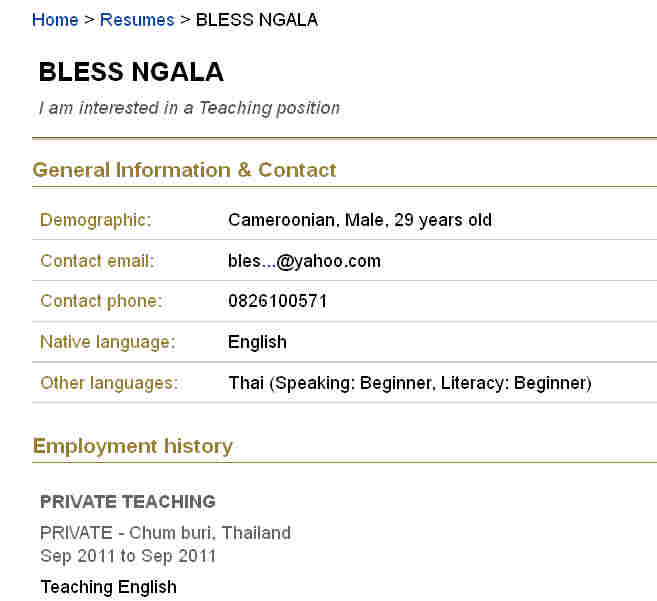Click the PRIVATE TEACHING job title
657x601 pixels.
pos(128,502)
